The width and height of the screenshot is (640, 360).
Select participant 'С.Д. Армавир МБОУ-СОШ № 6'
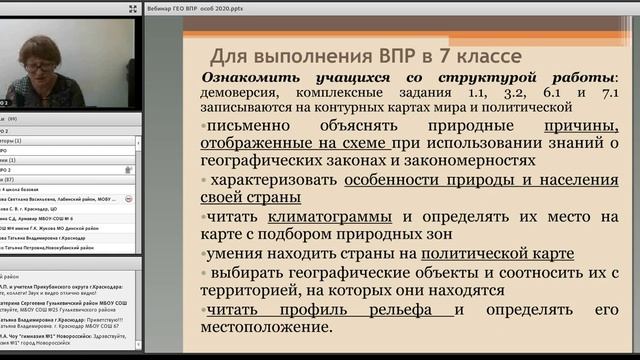point(67,219)
